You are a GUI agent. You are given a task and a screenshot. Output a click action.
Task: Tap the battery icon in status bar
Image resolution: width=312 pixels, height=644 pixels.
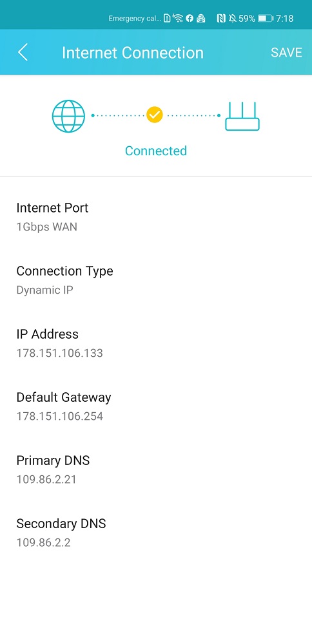(x=266, y=18)
